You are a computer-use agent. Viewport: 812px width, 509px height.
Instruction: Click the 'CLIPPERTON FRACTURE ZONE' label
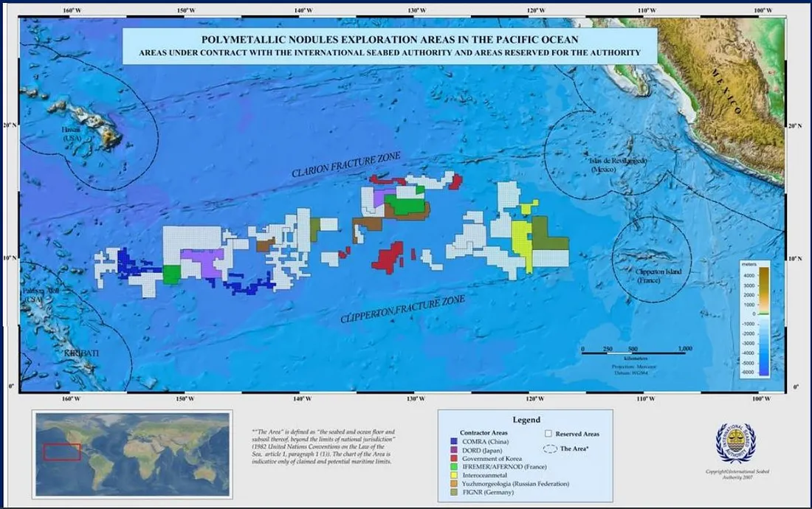pos(402,309)
